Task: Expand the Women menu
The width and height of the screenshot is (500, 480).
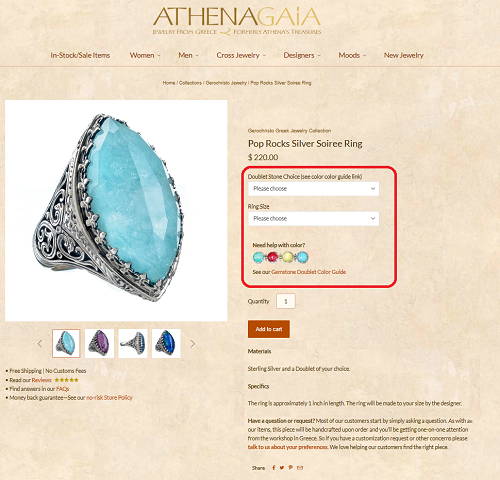Action: click(x=145, y=55)
